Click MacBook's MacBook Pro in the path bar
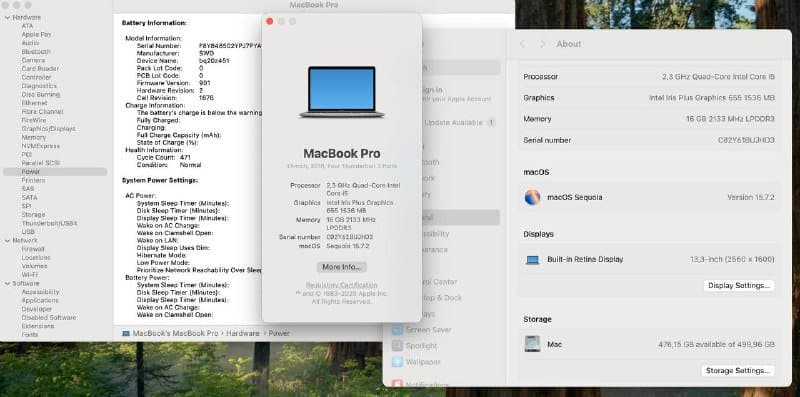The image size is (800, 397). point(176,333)
